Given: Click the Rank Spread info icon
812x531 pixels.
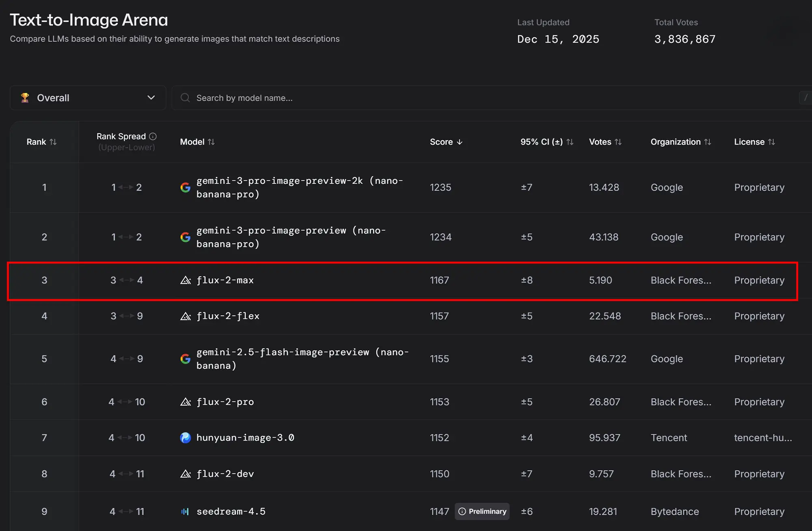Looking at the screenshot, I should pos(153,137).
